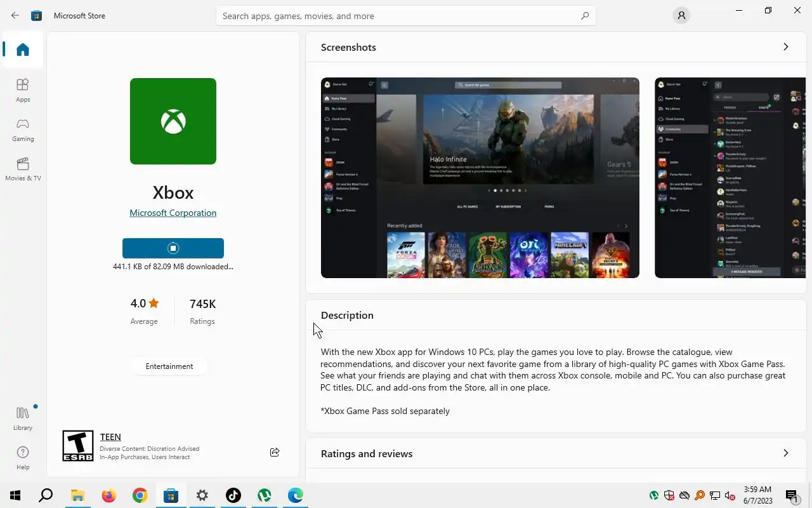The height and width of the screenshot is (508, 812).
Task: Click the Ratings and reviews heading
Action: [367, 453]
